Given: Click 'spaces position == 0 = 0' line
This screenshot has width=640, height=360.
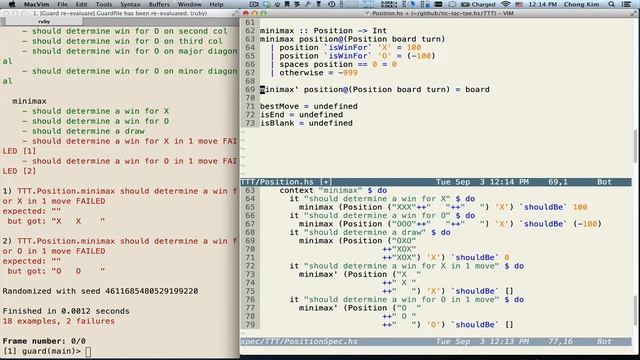Looking at the screenshot, I should [x=338, y=64].
